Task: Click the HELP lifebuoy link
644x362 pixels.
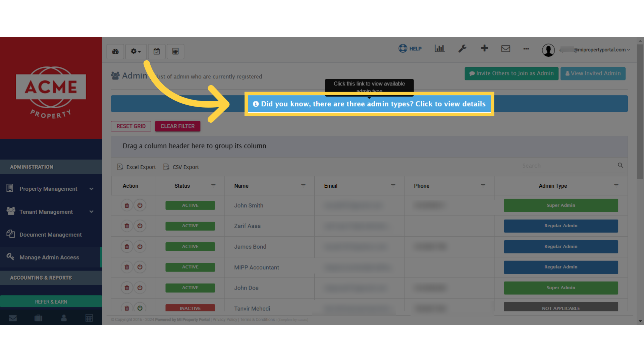Action: (x=410, y=49)
